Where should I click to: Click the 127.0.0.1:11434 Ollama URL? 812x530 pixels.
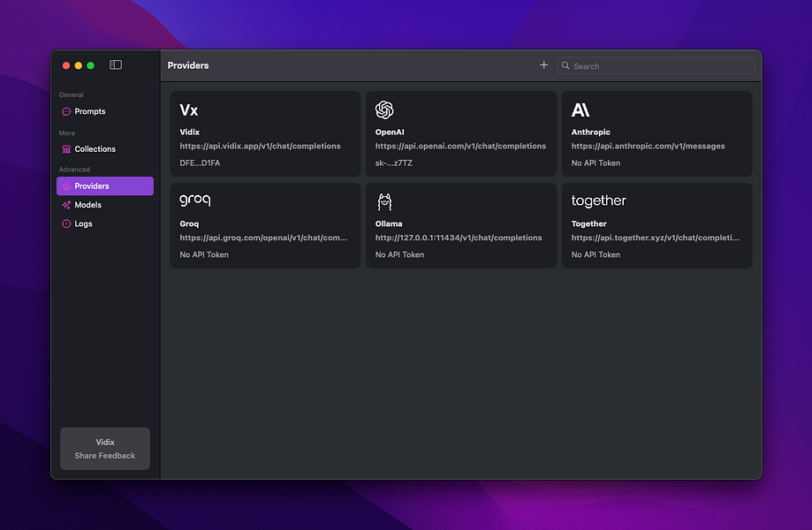coord(459,238)
